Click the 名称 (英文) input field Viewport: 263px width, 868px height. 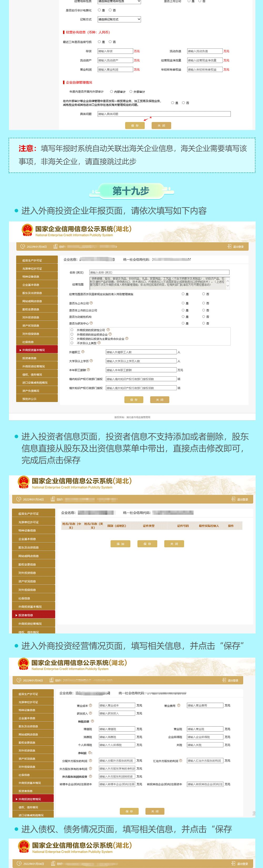[159, 272]
